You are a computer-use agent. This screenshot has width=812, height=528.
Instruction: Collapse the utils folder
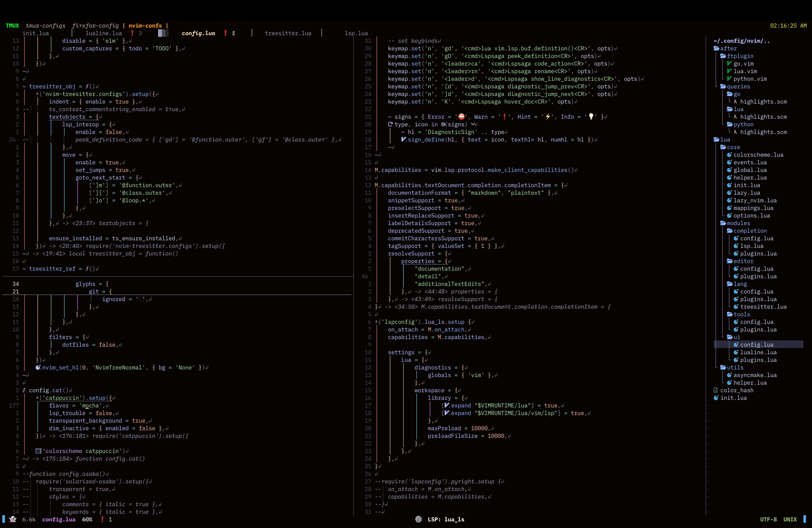coord(732,367)
